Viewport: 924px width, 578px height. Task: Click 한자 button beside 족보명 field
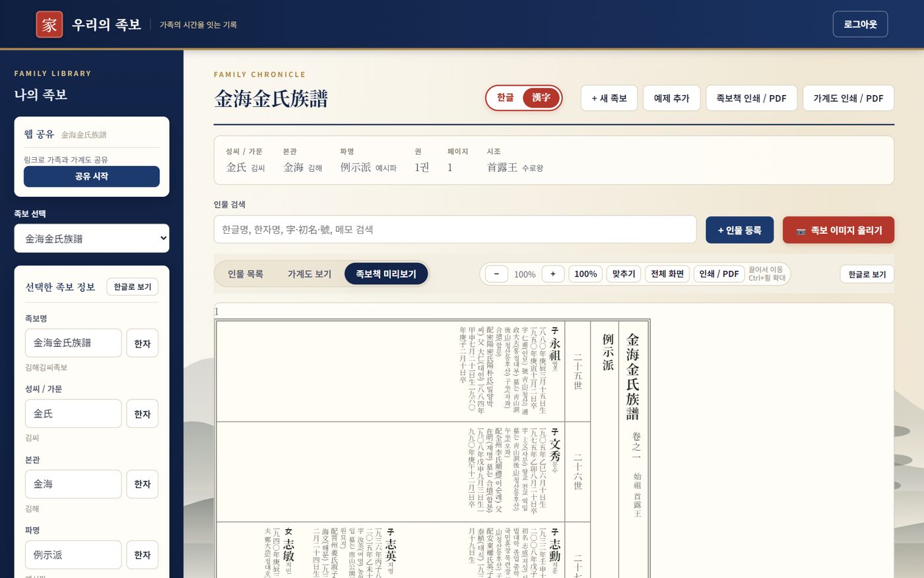coord(143,343)
